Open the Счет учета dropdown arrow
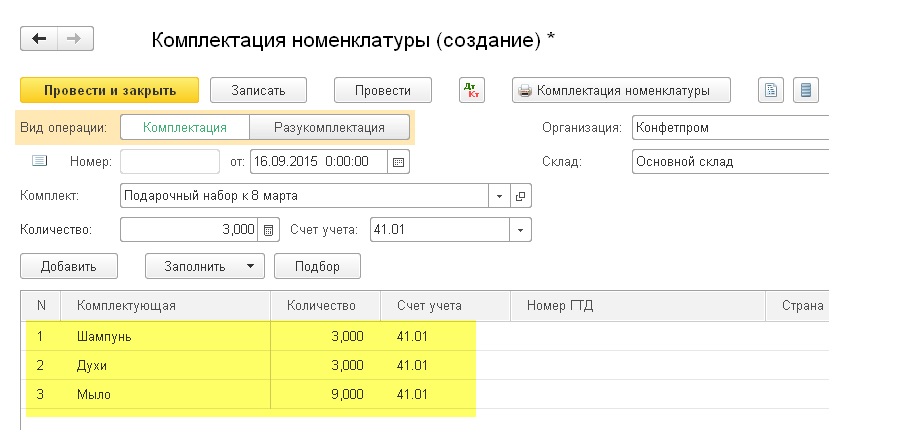The width and height of the screenshot is (903, 439). pyautogui.click(x=521, y=230)
